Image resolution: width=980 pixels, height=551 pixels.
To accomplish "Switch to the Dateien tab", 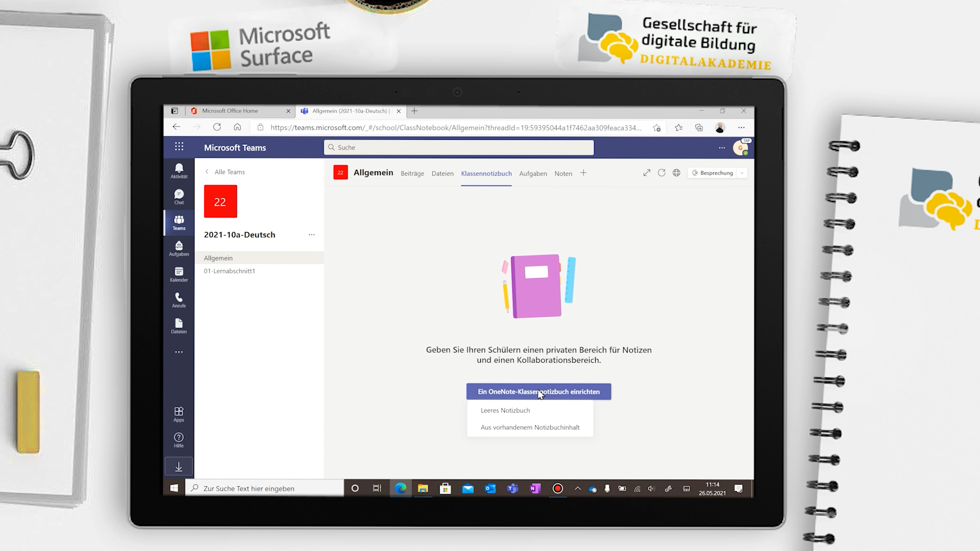I will pyautogui.click(x=443, y=173).
